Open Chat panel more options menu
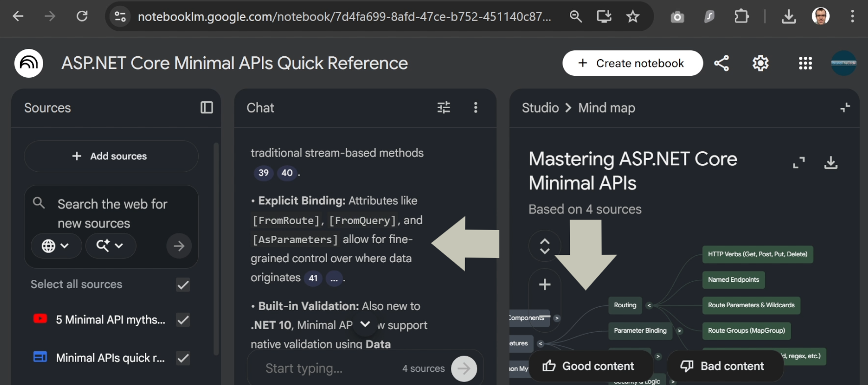The width and height of the screenshot is (868, 385). 475,108
